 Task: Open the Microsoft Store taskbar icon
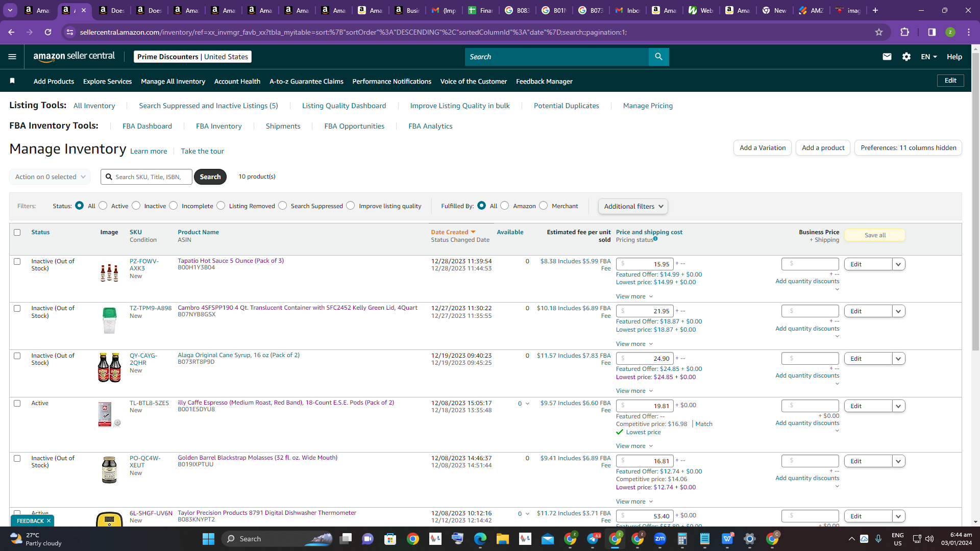point(390,539)
